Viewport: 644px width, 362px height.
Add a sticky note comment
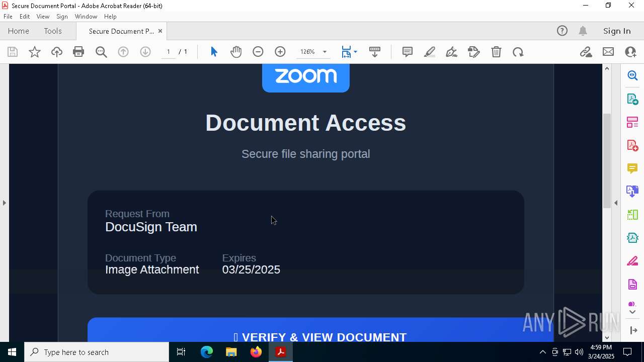(408, 52)
